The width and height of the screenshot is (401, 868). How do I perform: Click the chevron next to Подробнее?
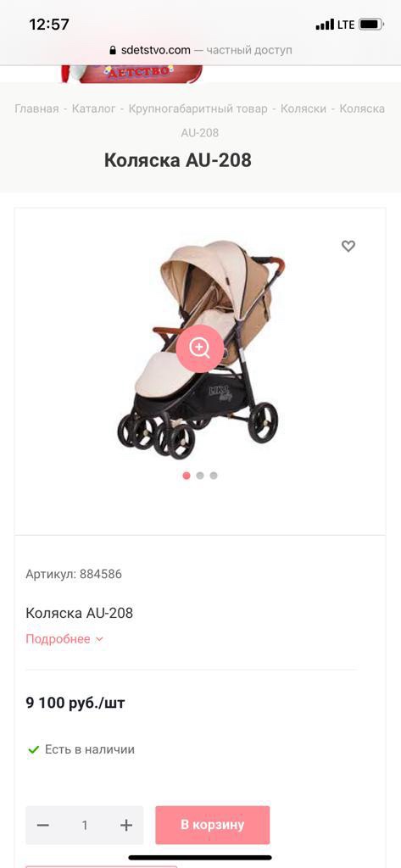pos(99,639)
